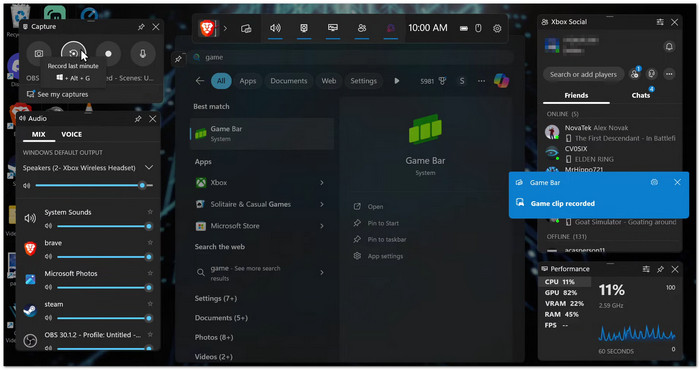Record last minute in Capture widget
The width and height of the screenshot is (700, 370).
pyautogui.click(x=73, y=54)
